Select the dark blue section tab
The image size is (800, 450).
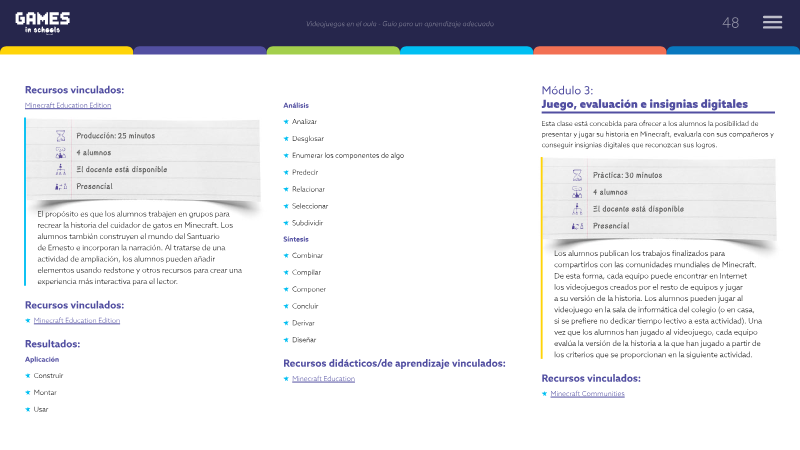pyautogui.click(x=733, y=50)
